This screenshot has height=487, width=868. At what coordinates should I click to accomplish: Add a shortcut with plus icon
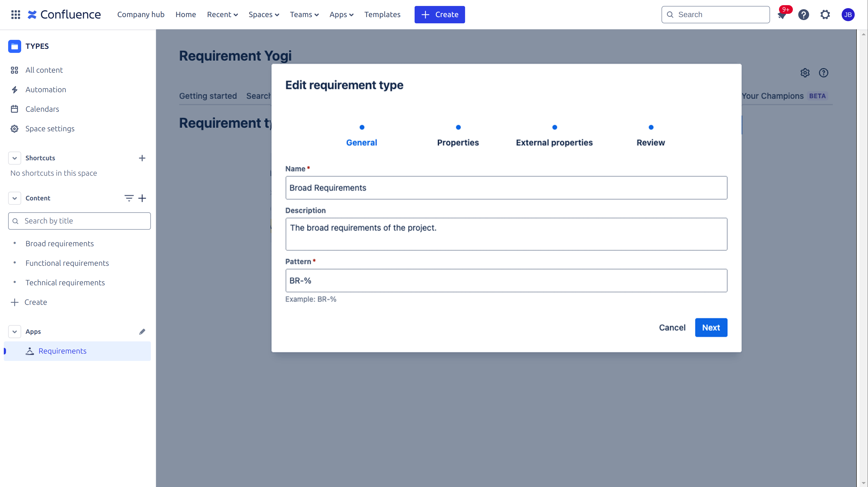coord(142,158)
